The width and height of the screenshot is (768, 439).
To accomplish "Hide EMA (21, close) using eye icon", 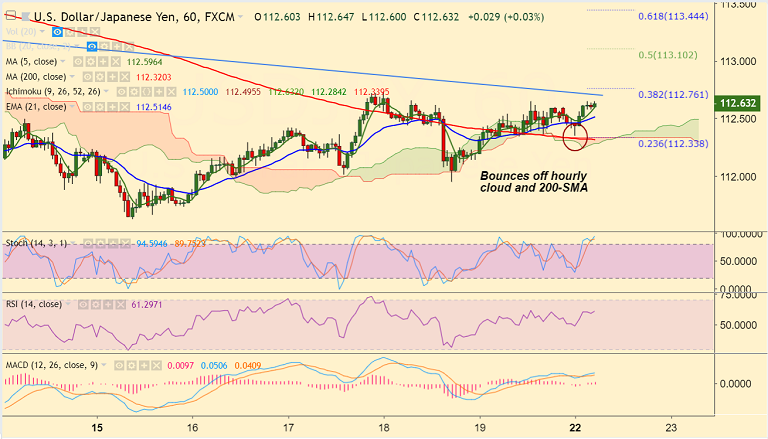I will point(87,107).
